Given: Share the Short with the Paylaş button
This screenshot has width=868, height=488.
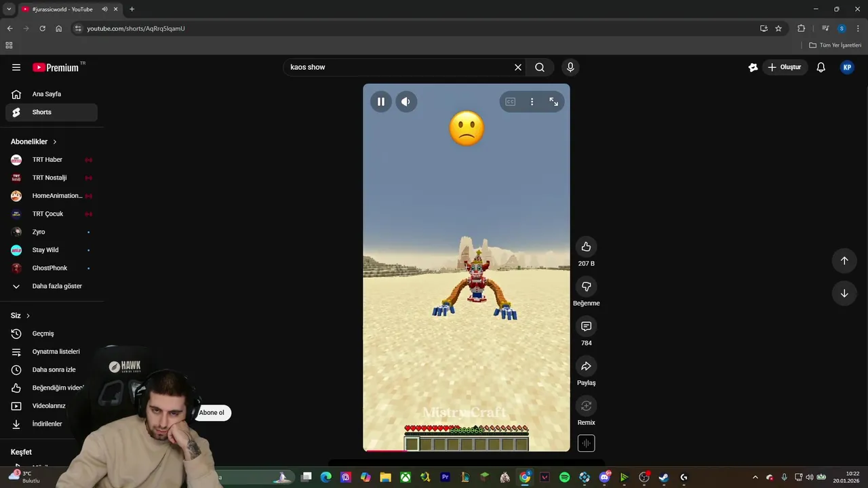Looking at the screenshot, I should point(587,367).
